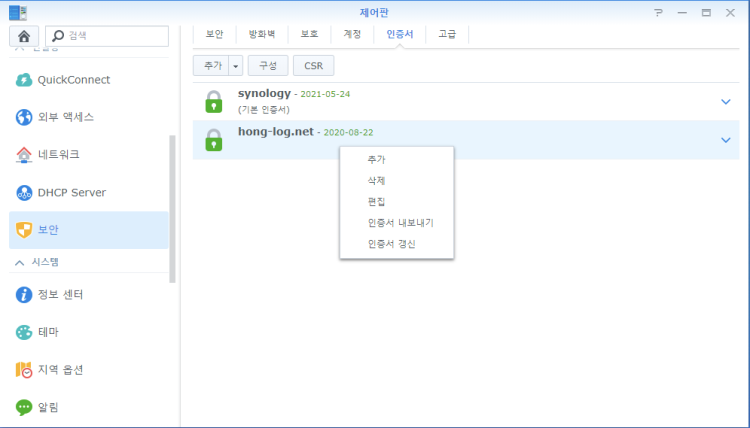
Task: Open 테마 palette icon
Action: [x=24, y=332]
